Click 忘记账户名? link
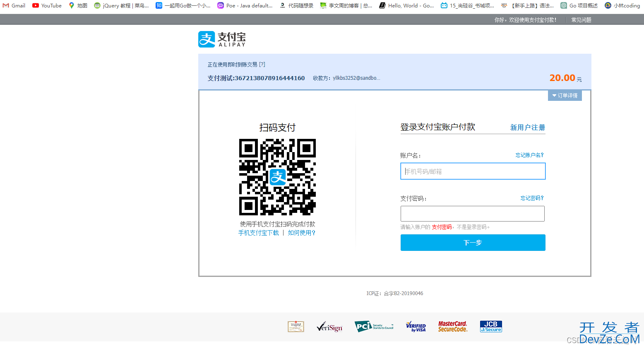This screenshot has height=348, width=644. point(530,155)
